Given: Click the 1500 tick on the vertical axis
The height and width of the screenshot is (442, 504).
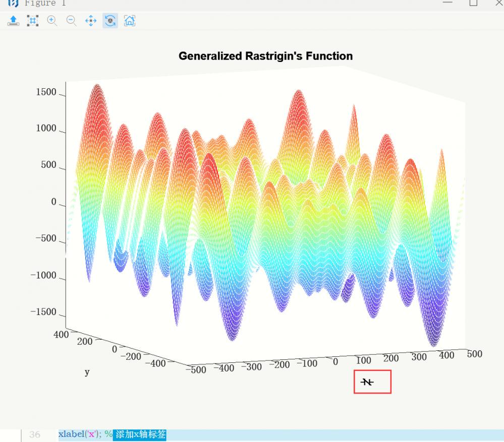Looking at the screenshot, I should pos(46,93).
